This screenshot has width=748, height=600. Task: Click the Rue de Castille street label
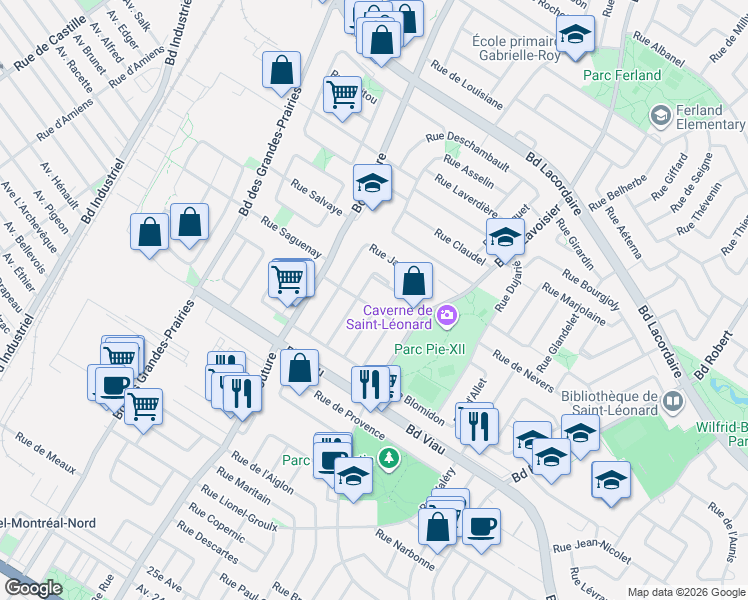[50, 42]
